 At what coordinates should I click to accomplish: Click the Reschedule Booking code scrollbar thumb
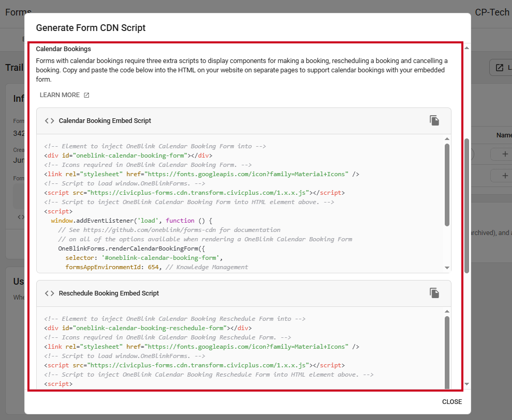[x=447, y=352]
